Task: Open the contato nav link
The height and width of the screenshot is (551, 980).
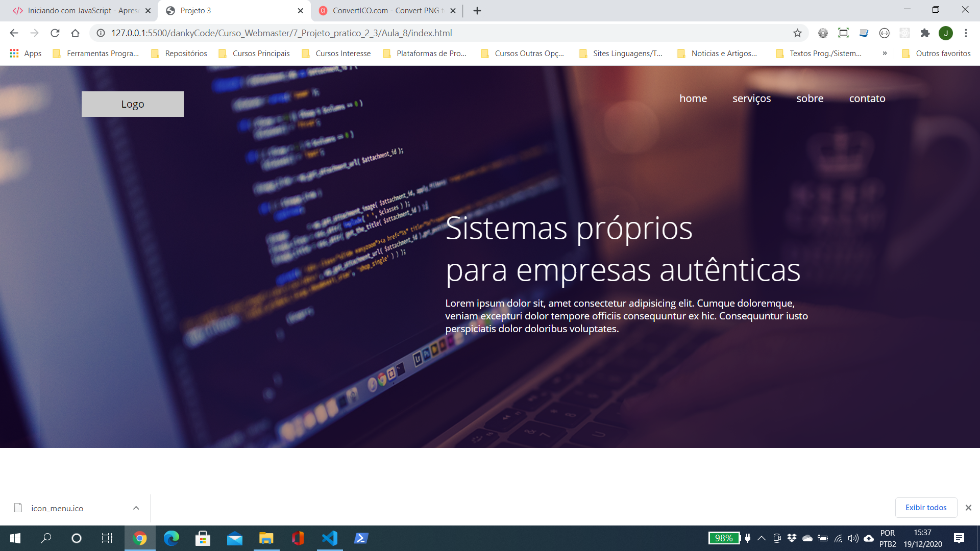Action: (867, 98)
